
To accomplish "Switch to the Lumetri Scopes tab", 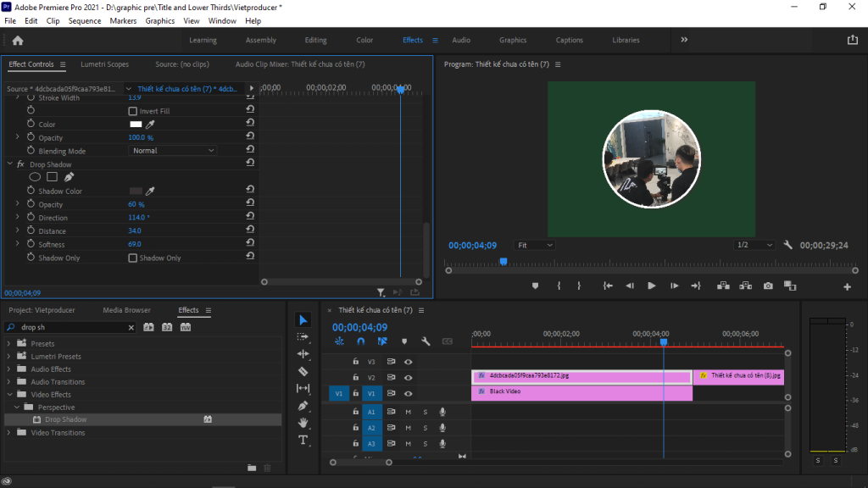I will click(x=104, y=64).
